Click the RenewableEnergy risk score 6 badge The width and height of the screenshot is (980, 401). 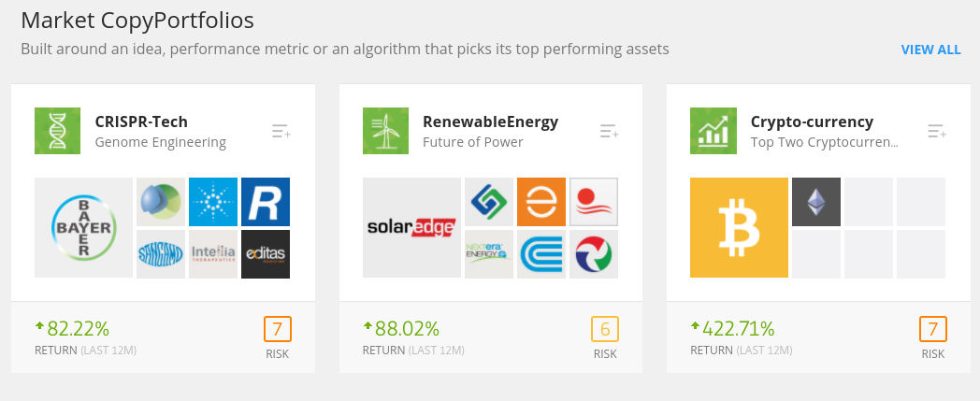click(605, 329)
